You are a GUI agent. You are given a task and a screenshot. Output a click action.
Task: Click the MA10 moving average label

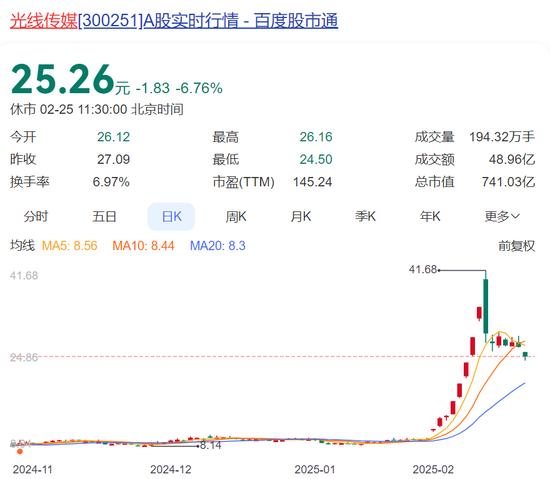point(143,246)
